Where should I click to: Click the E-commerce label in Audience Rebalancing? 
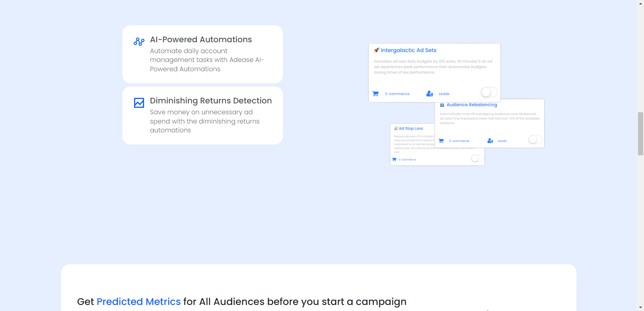click(x=459, y=141)
